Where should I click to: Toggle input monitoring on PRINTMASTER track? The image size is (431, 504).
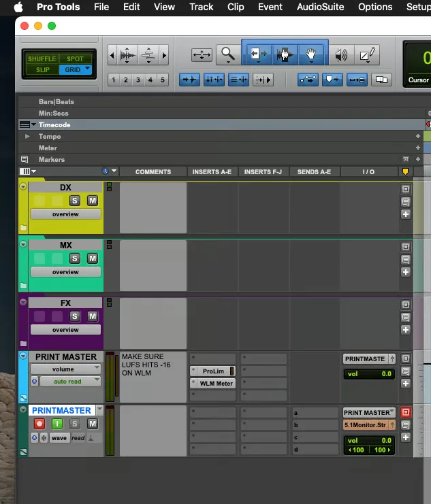click(x=57, y=424)
